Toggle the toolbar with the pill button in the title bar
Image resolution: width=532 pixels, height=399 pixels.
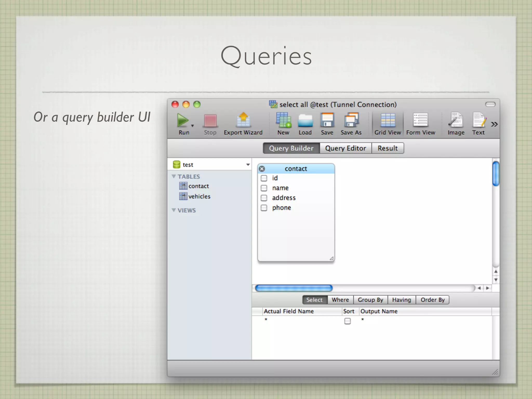(x=490, y=104)
